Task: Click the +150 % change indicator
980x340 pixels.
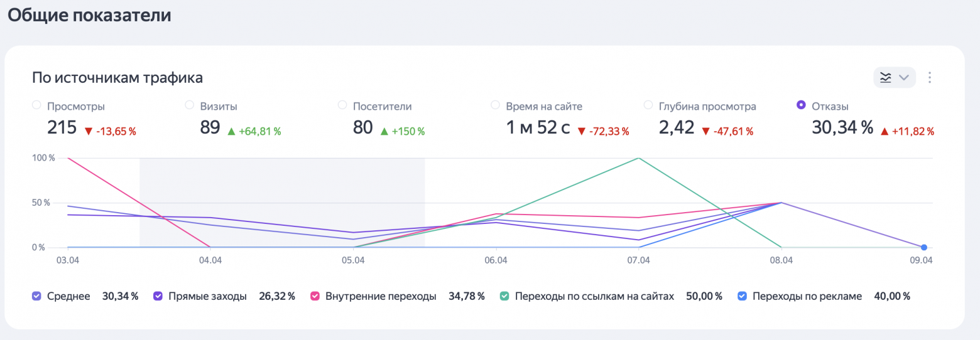Action: pos(403,132)
